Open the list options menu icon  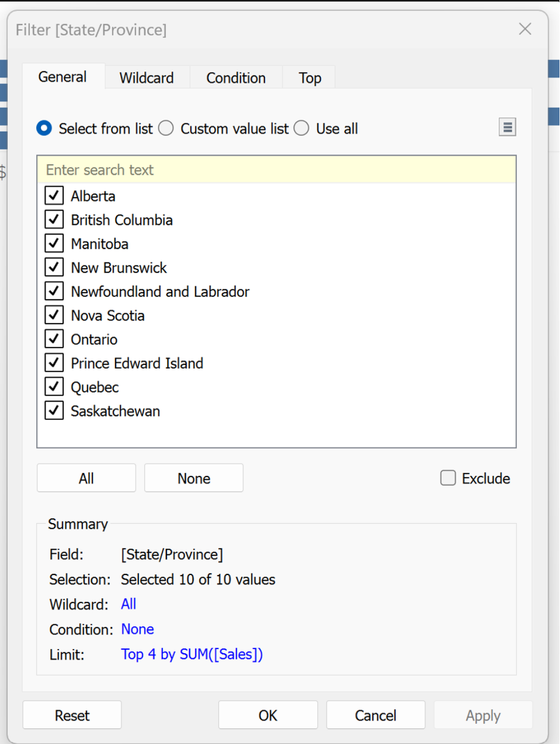[x=507, y=127]
